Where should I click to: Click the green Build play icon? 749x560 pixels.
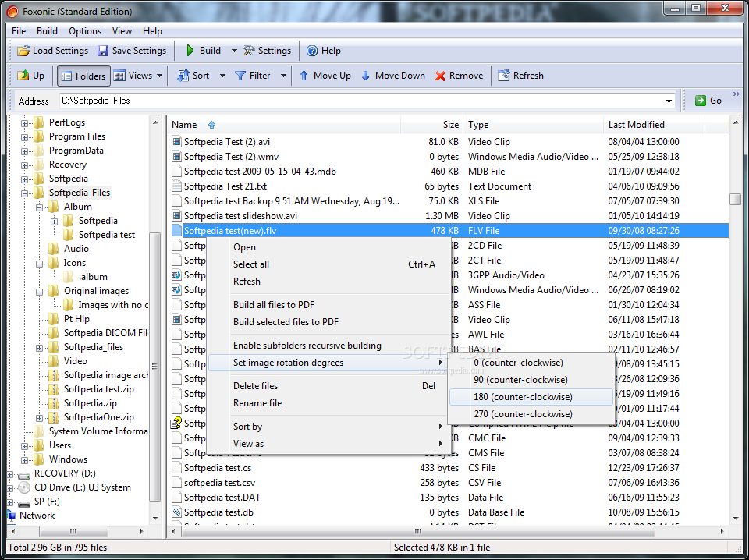click(x=190, y=51)
